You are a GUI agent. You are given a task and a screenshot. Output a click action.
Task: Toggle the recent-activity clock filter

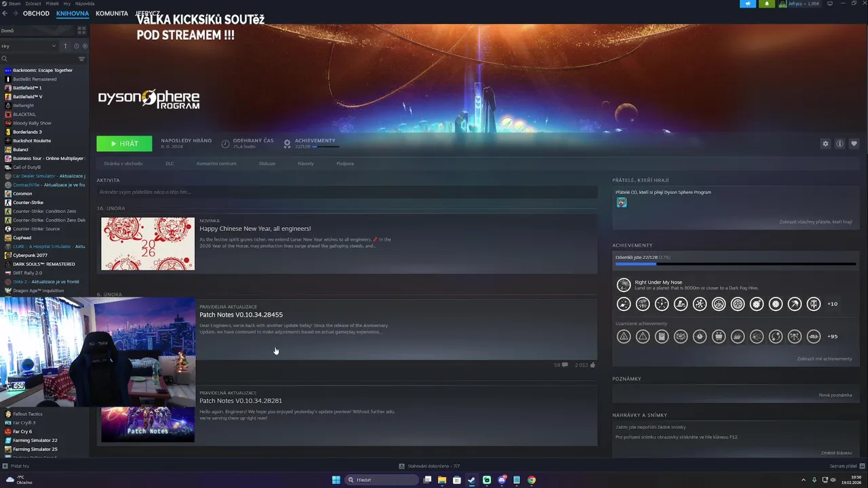[x=76, y=46]
